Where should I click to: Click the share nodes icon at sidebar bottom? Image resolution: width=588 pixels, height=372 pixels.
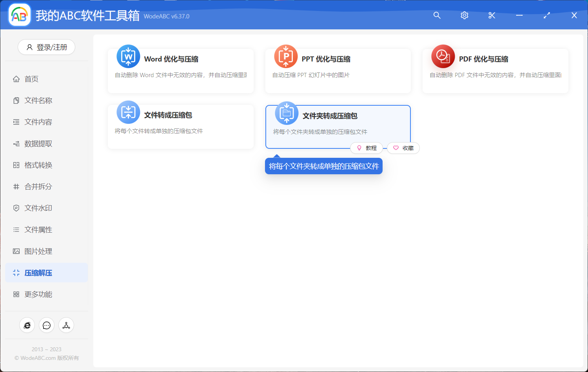(66, 325)
